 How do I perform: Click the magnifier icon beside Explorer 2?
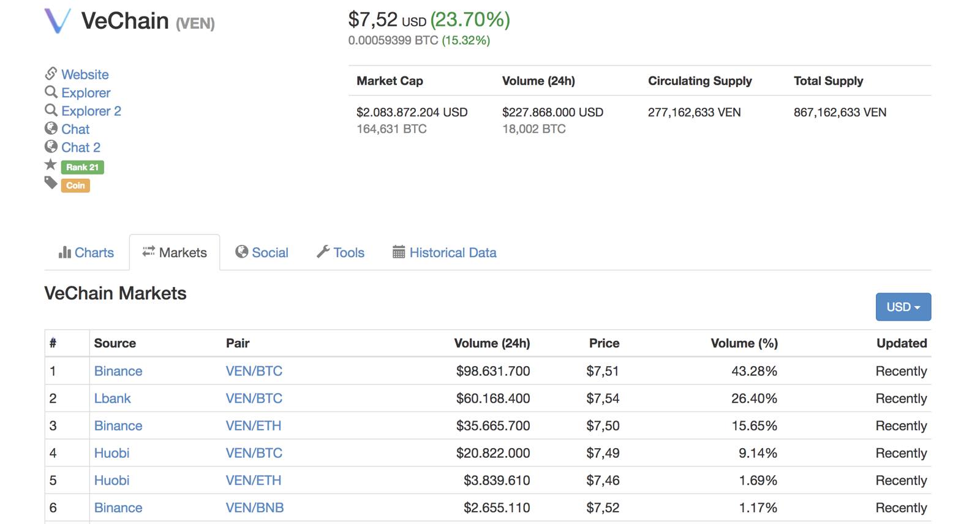point(51,110)
